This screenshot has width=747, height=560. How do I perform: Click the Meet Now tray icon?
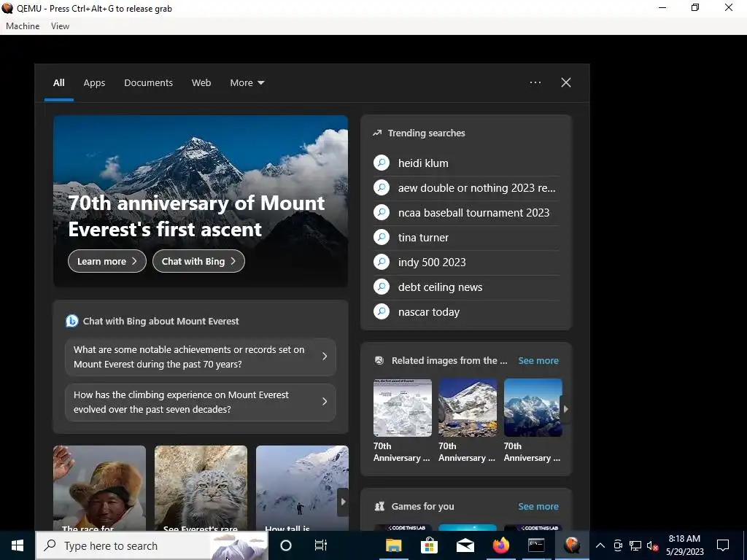(618, 545)
